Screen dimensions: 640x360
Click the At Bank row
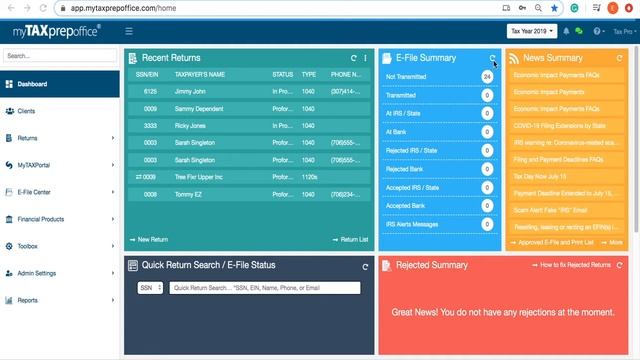click(x=440, y=132)
